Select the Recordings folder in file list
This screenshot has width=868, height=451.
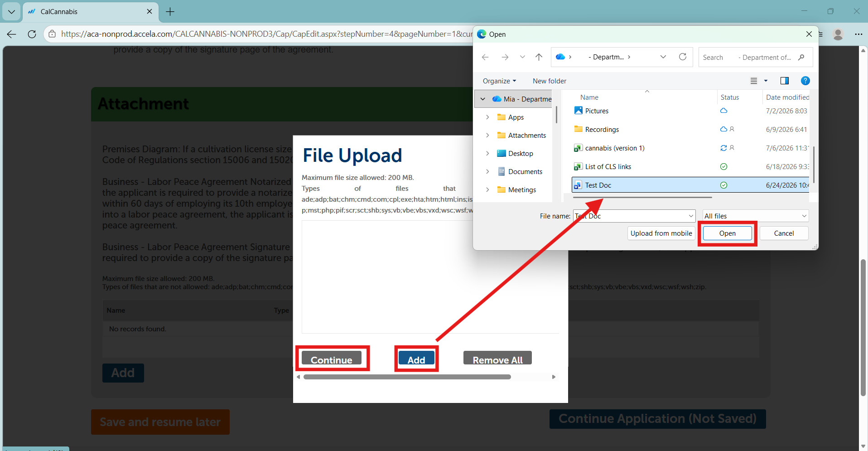click(x=690, y=129)
